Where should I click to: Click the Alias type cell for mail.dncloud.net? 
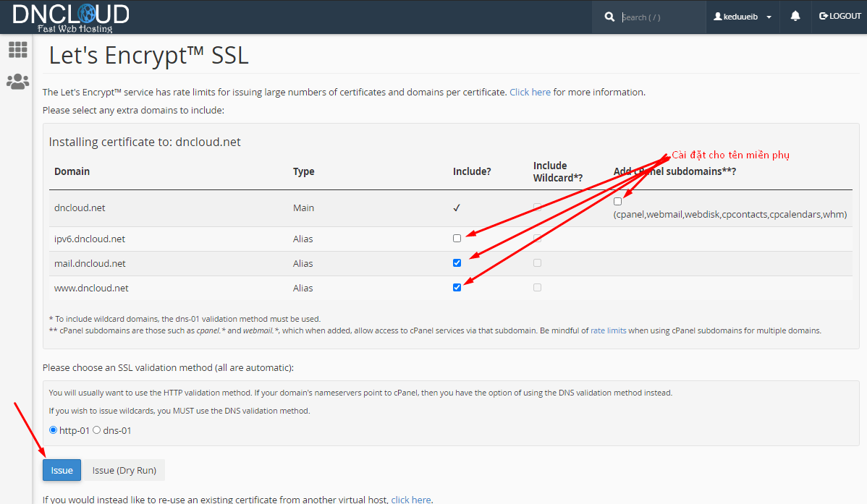tap(303, 264)
